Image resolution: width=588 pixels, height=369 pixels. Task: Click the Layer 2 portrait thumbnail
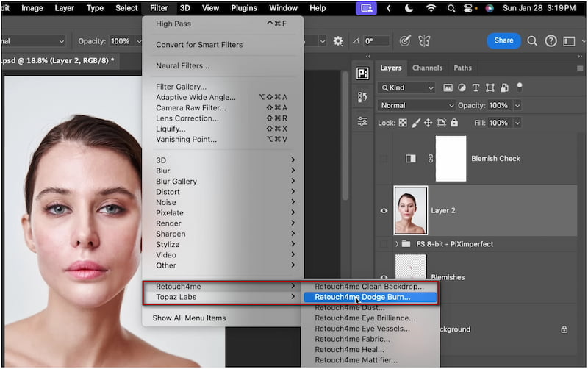tap(411, 210)
